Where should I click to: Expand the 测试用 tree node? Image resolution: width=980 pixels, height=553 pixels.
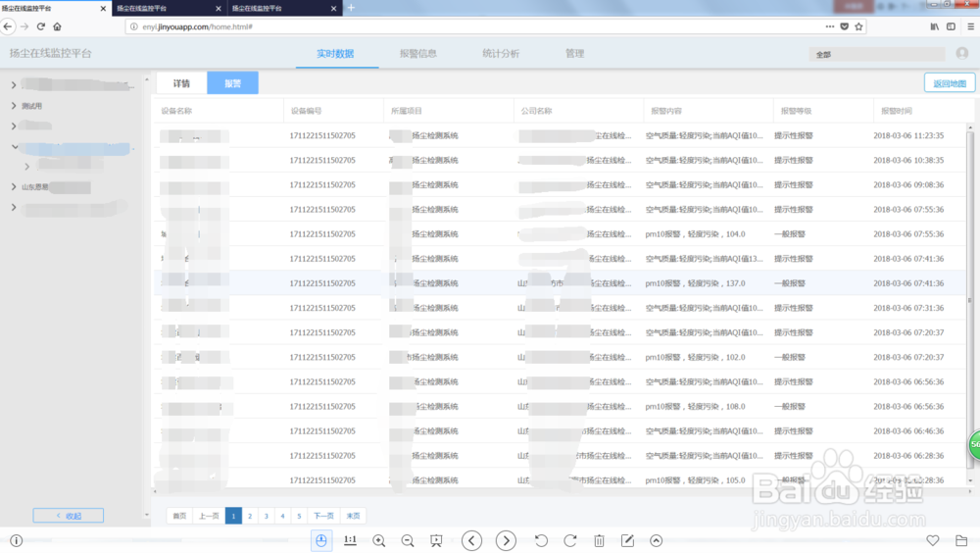14,106
